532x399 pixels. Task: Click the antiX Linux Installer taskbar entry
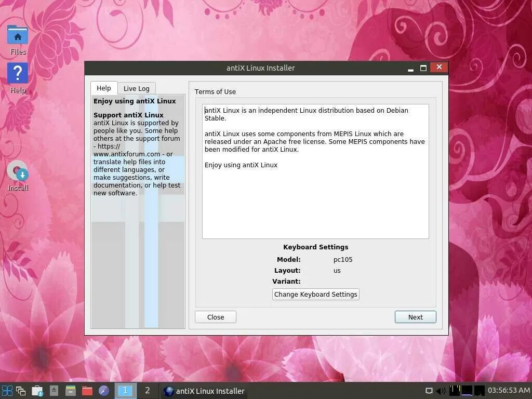[x=204, y=391]
